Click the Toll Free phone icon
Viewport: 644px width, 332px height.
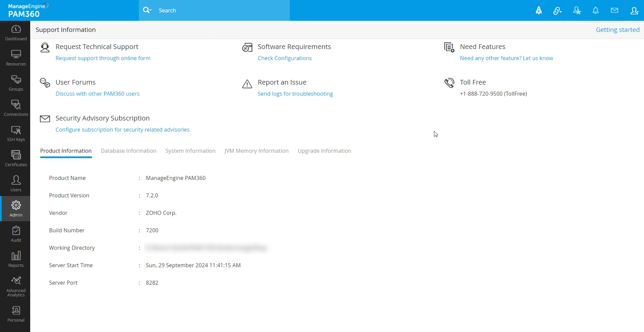tap(449, 83)
